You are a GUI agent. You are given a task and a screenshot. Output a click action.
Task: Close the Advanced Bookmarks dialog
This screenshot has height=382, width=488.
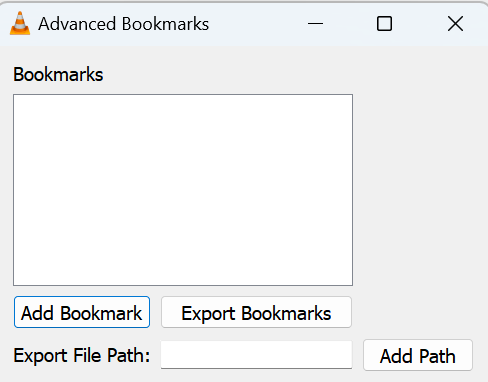click(455, 24)
